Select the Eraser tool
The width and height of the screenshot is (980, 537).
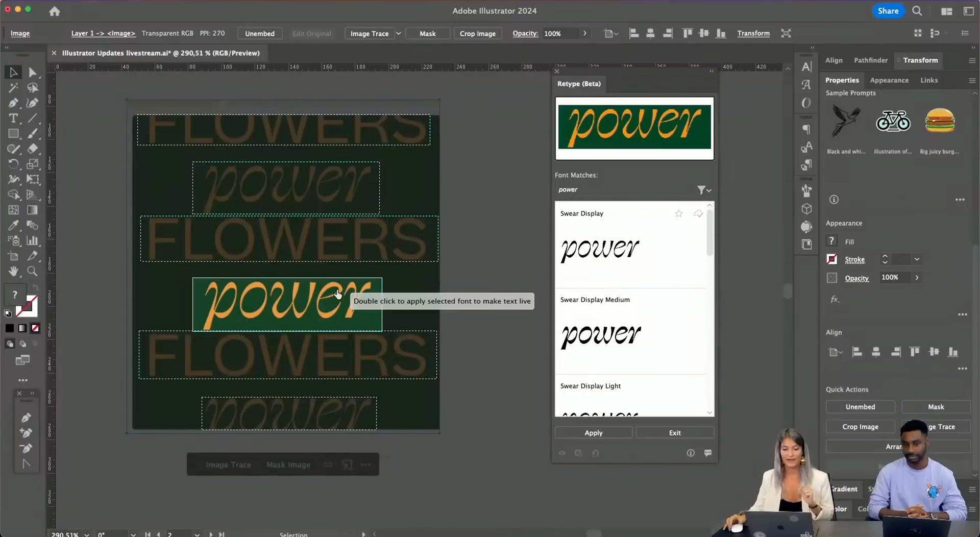point(33,149)
